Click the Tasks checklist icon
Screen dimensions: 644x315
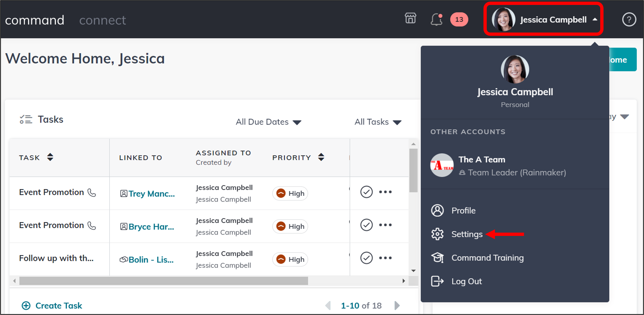pyautogui.click(x=26, y=119)
